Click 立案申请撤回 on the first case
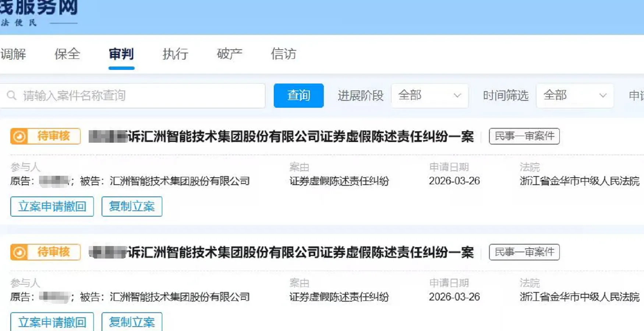Image resolution: width=644 pixels, height=331 pixels. tap(52, 207)
